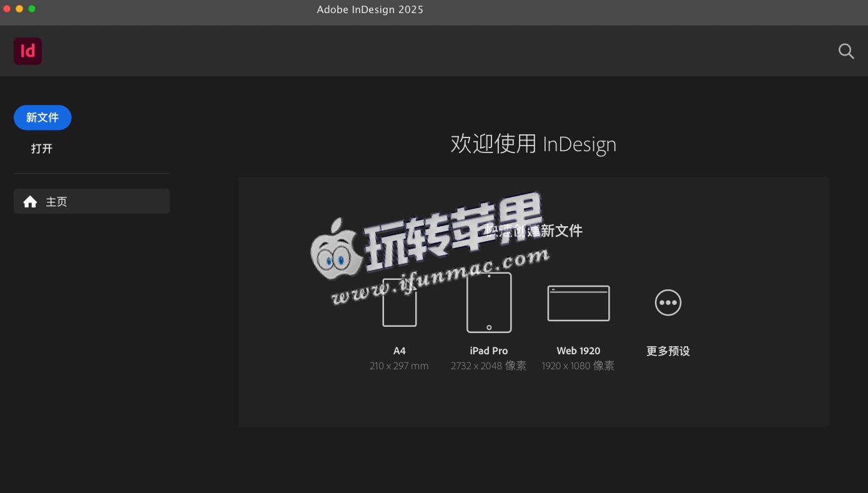Choose the A4 document preset icon

tap(400, 302)
